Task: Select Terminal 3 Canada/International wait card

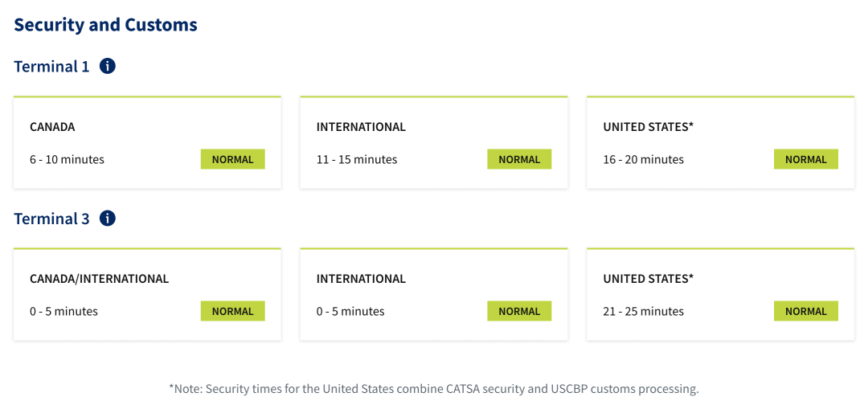Action: pyautogui.click(x=147, y=294)
